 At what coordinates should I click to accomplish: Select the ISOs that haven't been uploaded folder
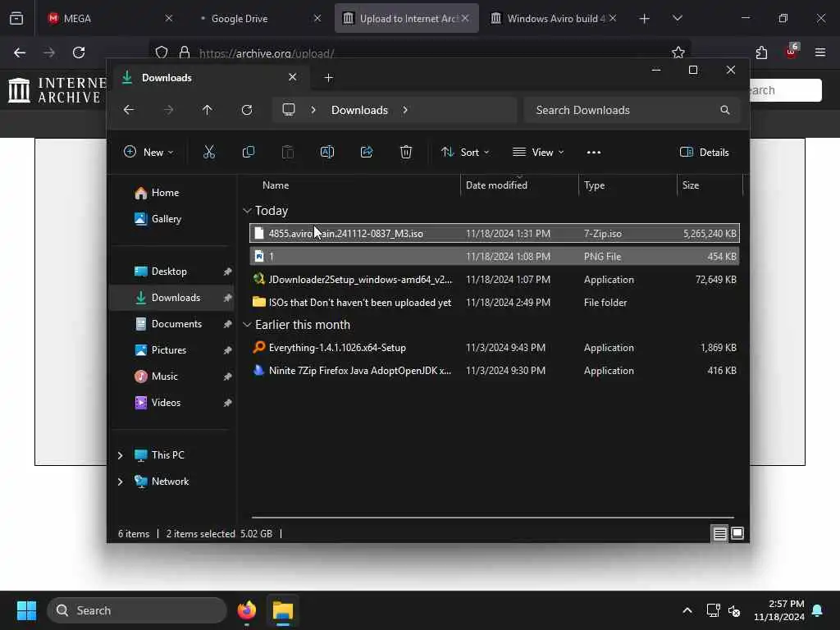point(495,303)
